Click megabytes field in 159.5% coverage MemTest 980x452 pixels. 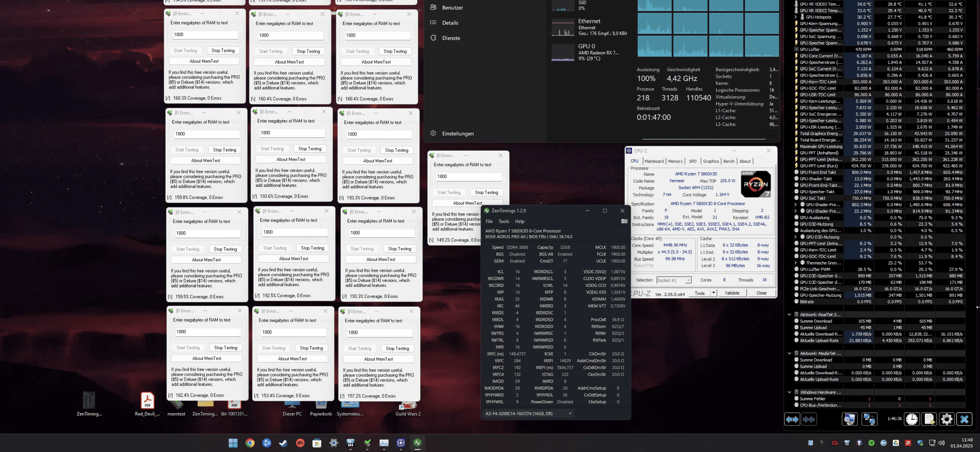[208, 233]
